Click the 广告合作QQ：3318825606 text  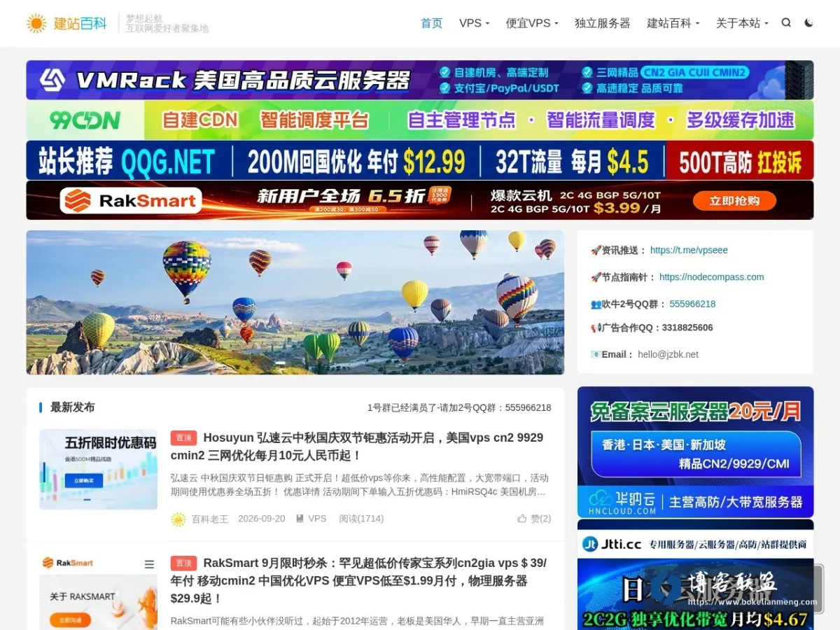click(657, 328)
